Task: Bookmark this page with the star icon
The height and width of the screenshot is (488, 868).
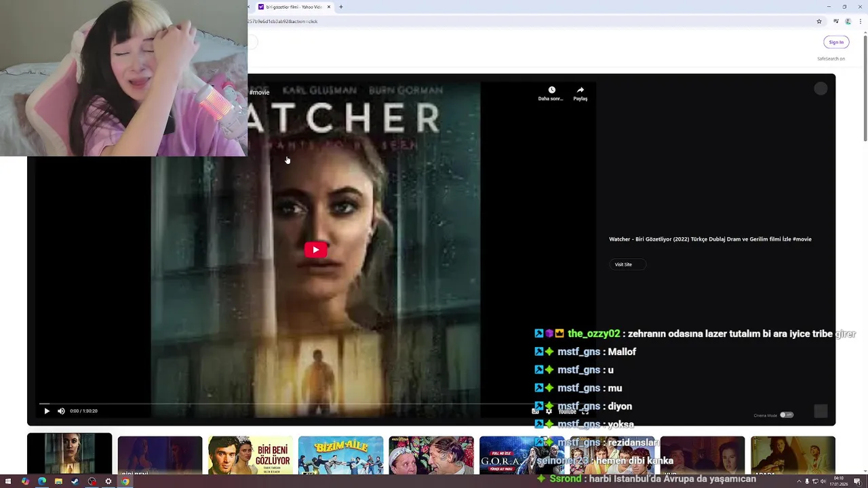Action: tap(819, 21)
